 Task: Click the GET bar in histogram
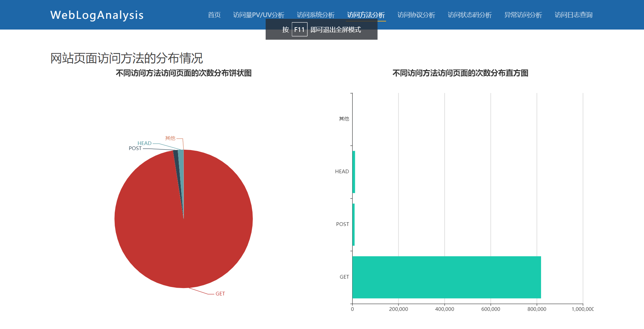[x=446, y=277]
